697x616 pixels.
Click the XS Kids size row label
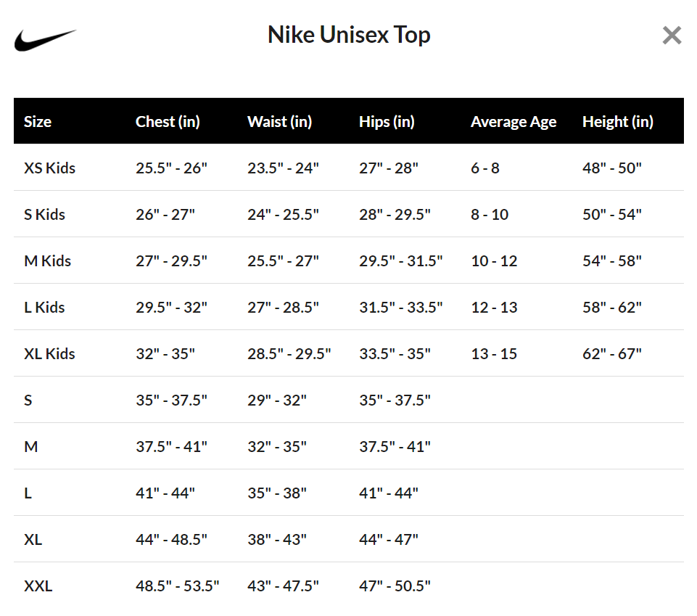coord(50,168)
